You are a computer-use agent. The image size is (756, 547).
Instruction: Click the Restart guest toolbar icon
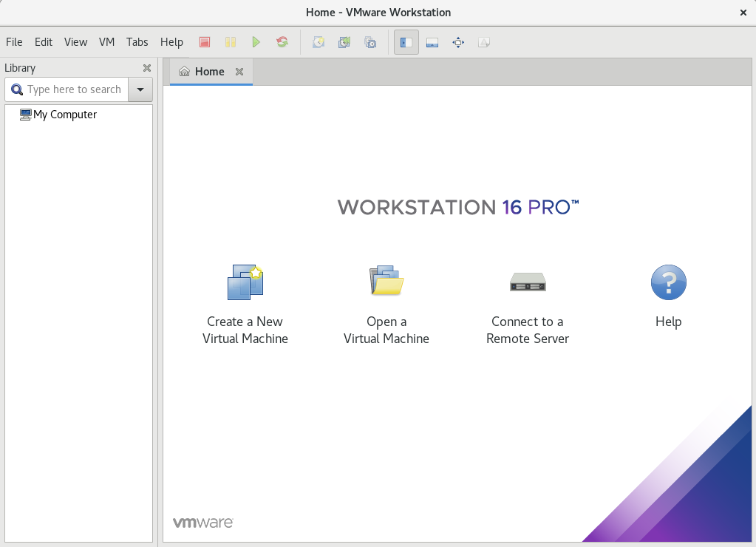(282, 42)
